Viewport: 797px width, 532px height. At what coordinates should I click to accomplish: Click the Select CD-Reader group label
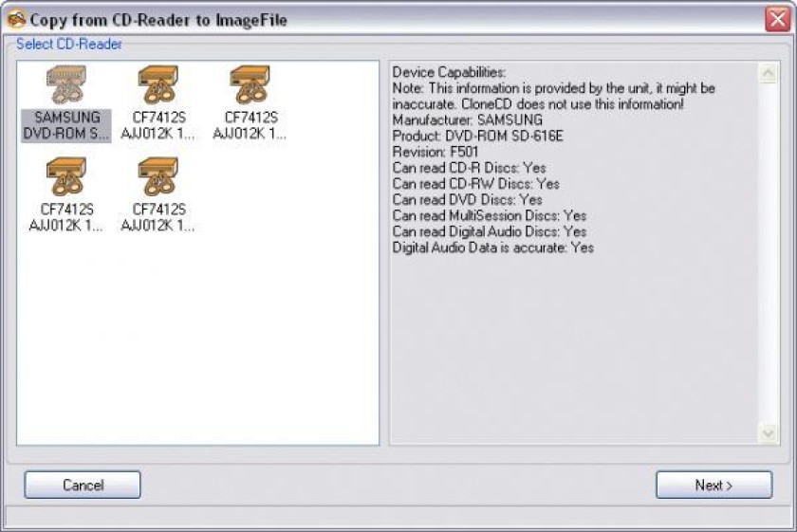(x=68, y=45)
